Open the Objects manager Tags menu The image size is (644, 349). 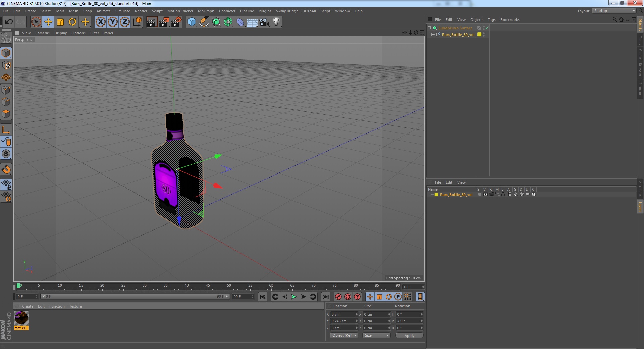[491, 20]
